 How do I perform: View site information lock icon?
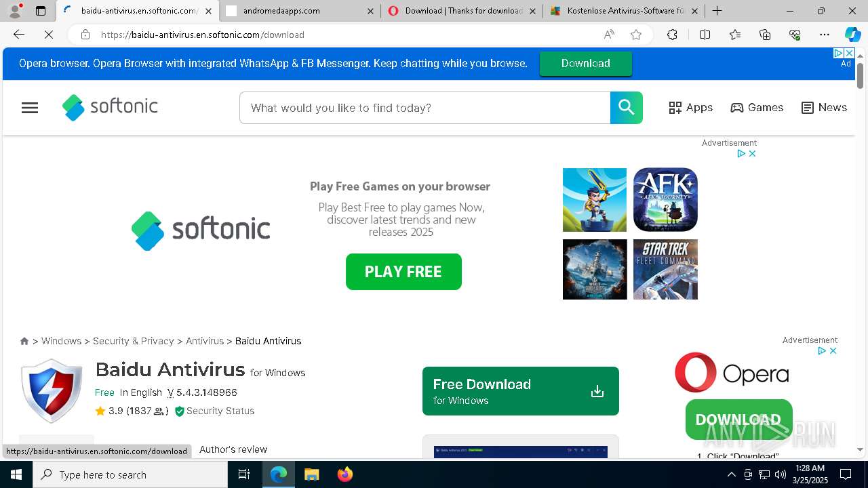click(85, 35)
